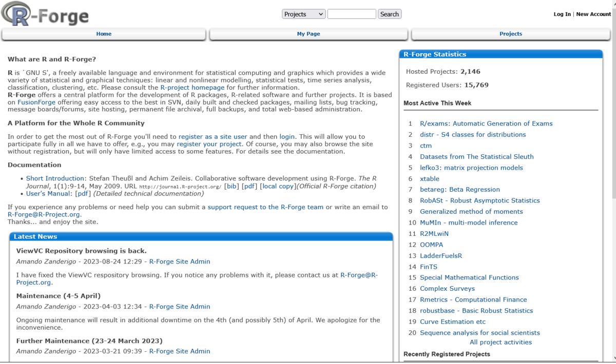Image resolution: width=616 pixels, height=364 pixels.
Task: Open the Short Introduction documentation link
Action: pyautogui.click(x=54, y=178)
